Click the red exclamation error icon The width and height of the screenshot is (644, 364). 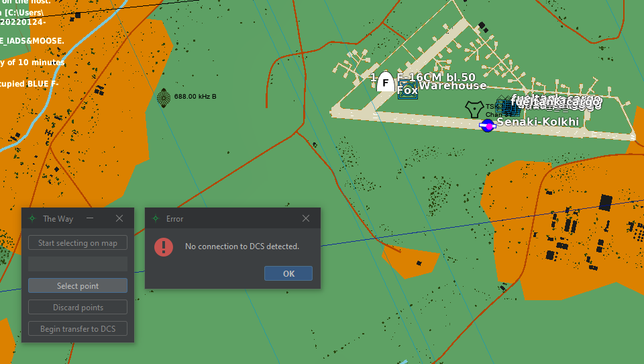click(x=164, y=246)
